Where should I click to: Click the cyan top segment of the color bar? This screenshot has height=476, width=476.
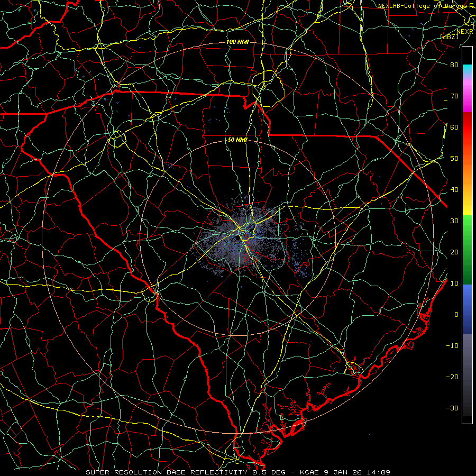pos(467,70)
